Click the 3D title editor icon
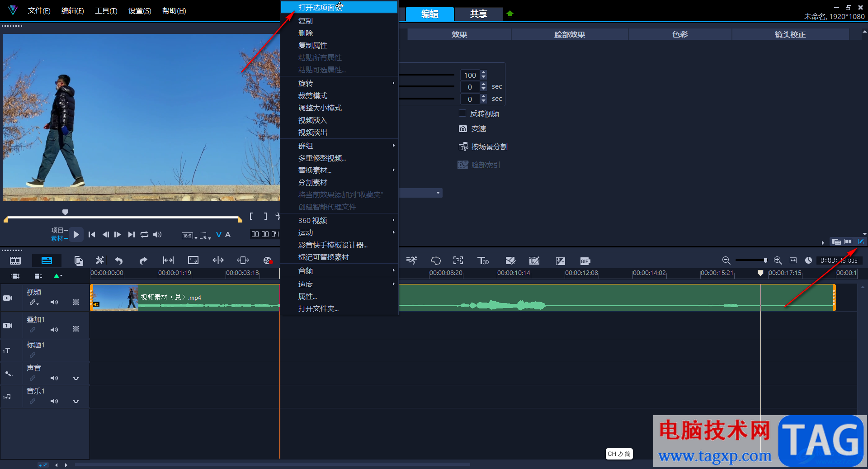 (483, 261)
